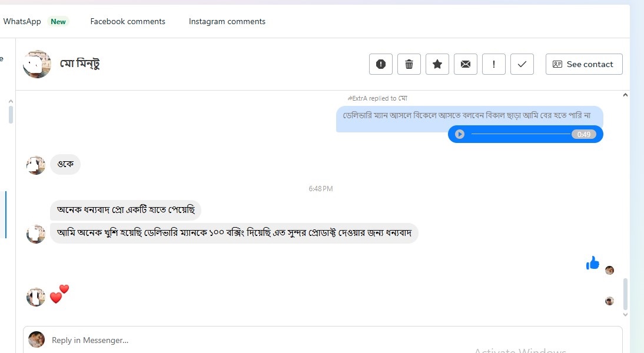The image size is (644, 353).
Task: Mark conversation unread with envelope icon
Action: (466, 64)
